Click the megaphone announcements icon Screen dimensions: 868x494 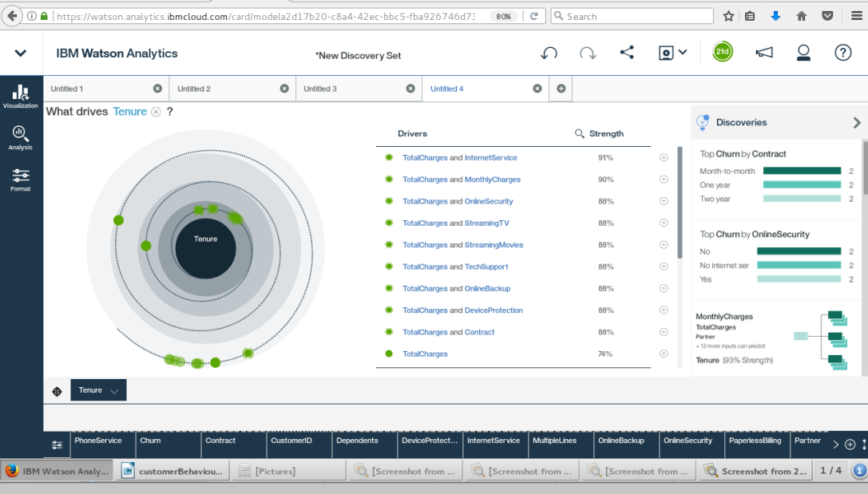[x=764, y=53]
